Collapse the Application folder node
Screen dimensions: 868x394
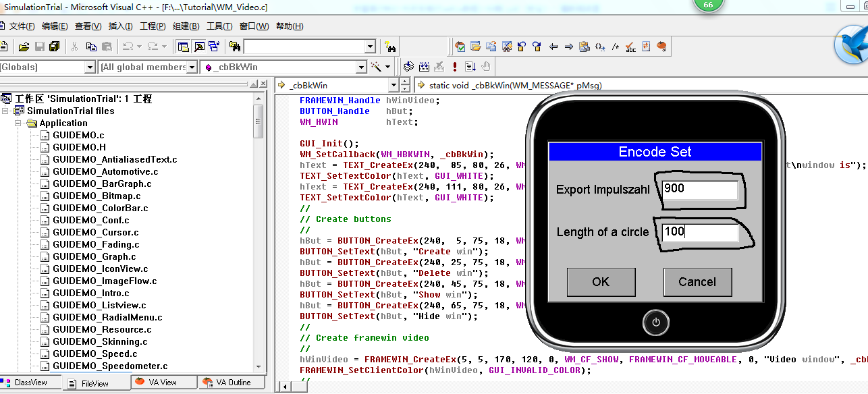click(18, 123)
